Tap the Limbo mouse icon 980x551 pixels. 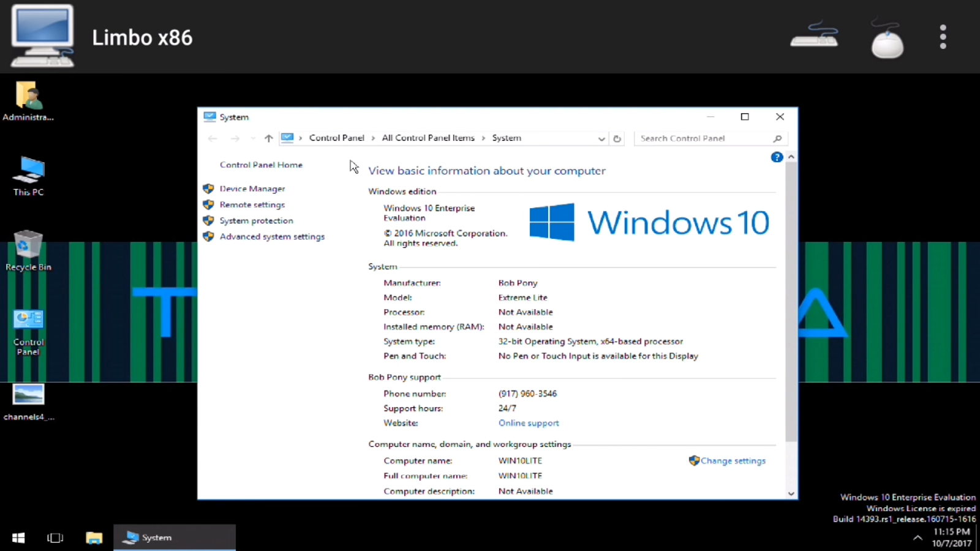coord(887,38)
